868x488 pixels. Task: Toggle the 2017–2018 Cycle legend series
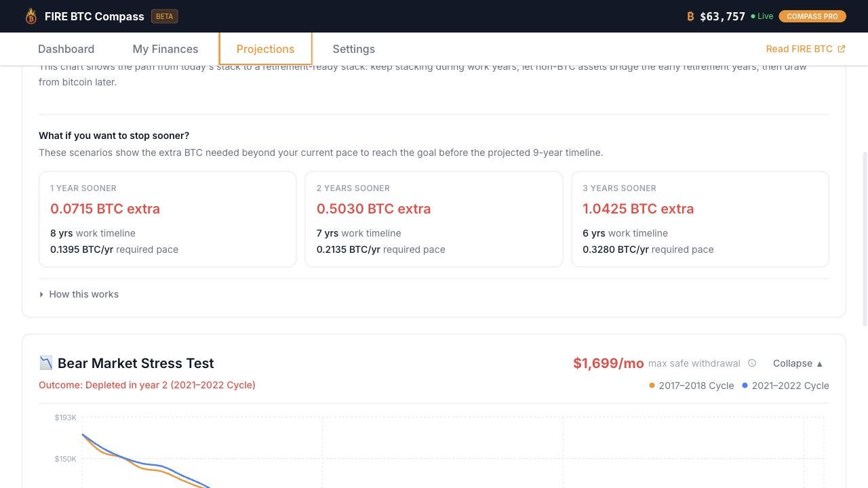[691, 386]
